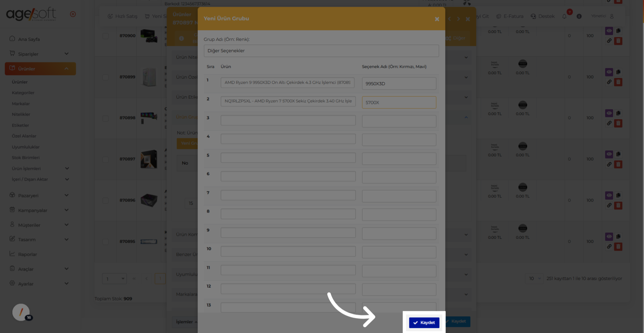Select checkbox for product 870895
This screenshot has height=333, width=644.
tap(106, 242)
